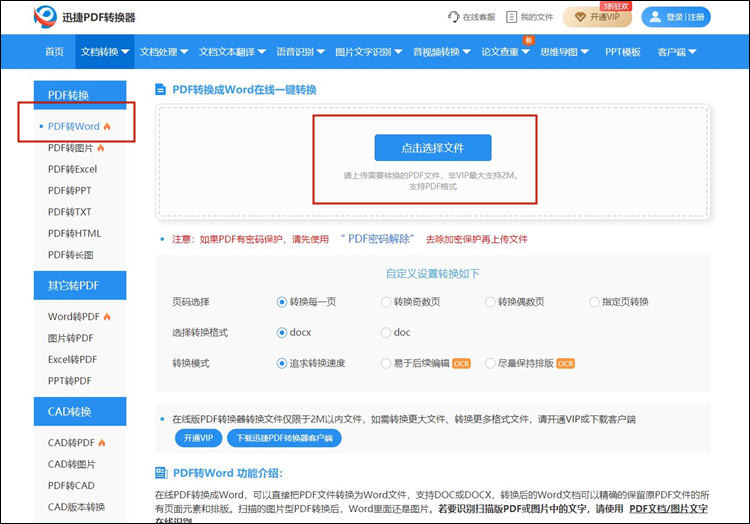Click flame icon next to CAD转PDF
The image size is (750, 524).
pos(102,443)
